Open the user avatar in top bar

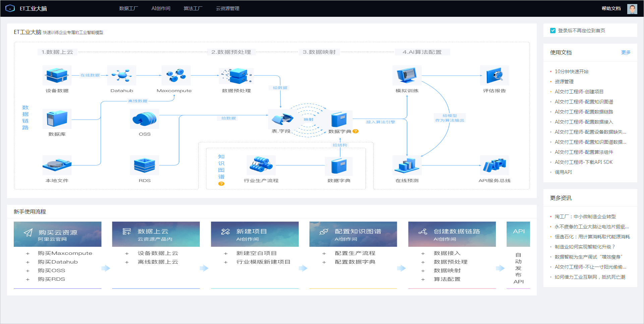tap(632, 8)
